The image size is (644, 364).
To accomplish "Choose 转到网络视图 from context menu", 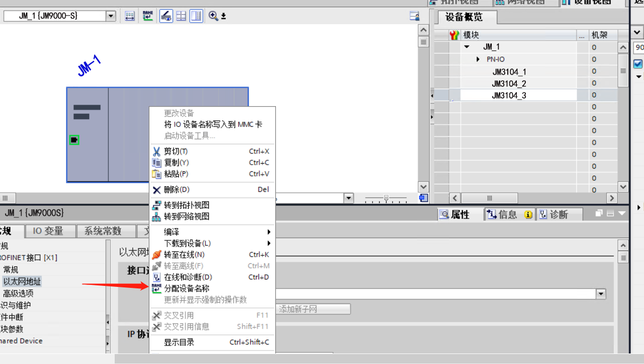I will pyautogui.click(x=212, y=217).
